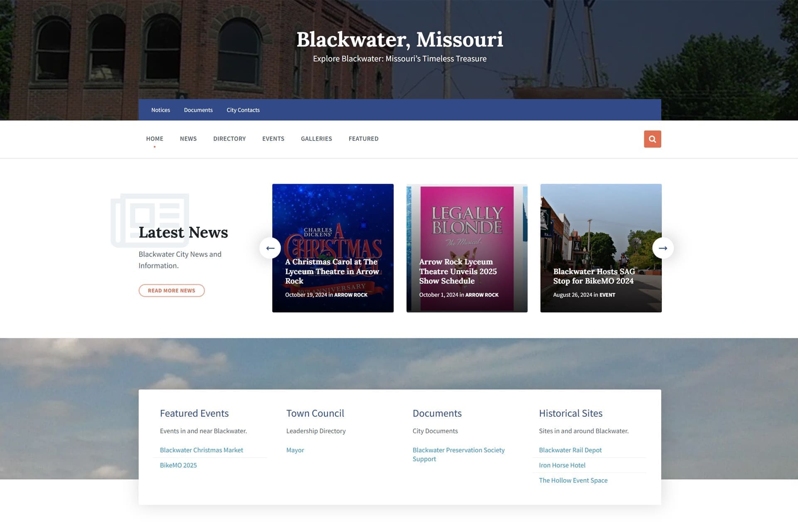Open the Directory menu item
Image resolution: width=798 pixels, height=532 pixels.
229,138
